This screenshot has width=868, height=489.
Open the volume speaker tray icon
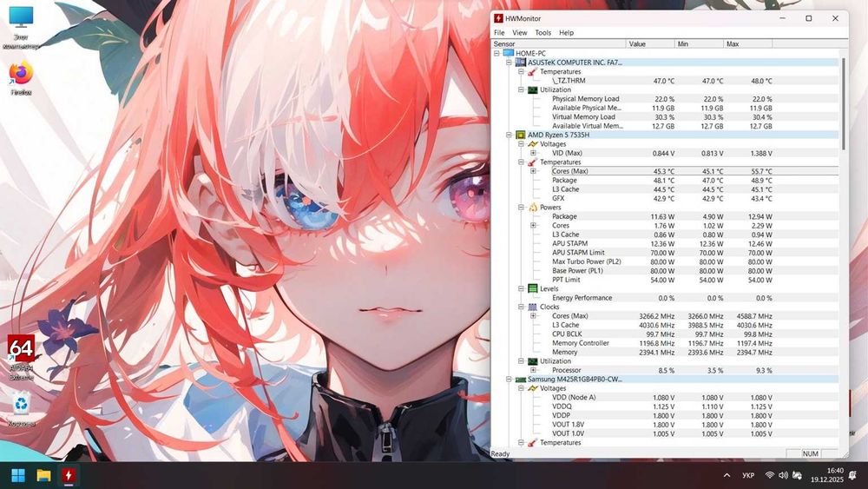click(783, 475)
